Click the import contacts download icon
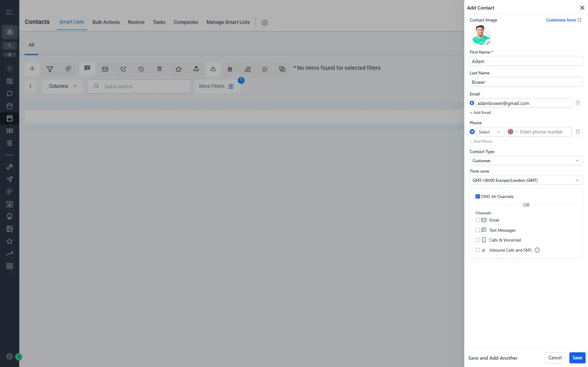Image resolution: width=588 pixels, height=367 pixels. (213, 69)
